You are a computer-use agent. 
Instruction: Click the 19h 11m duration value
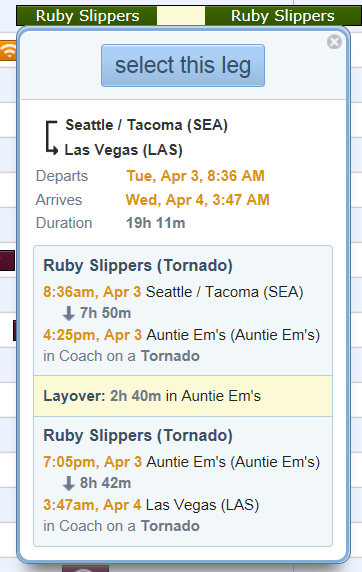pyautogui.click(x=155, y=223)
